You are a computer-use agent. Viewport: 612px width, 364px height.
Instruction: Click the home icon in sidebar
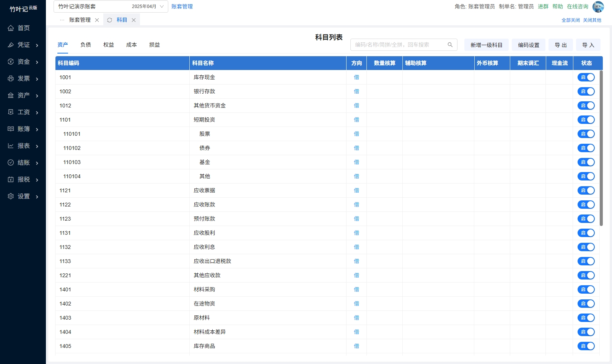11,28
